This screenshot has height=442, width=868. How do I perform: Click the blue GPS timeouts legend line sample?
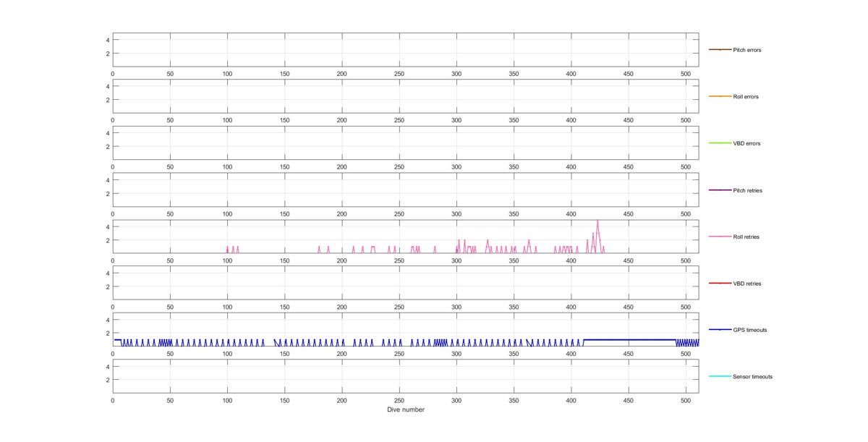tap(720, 330)
